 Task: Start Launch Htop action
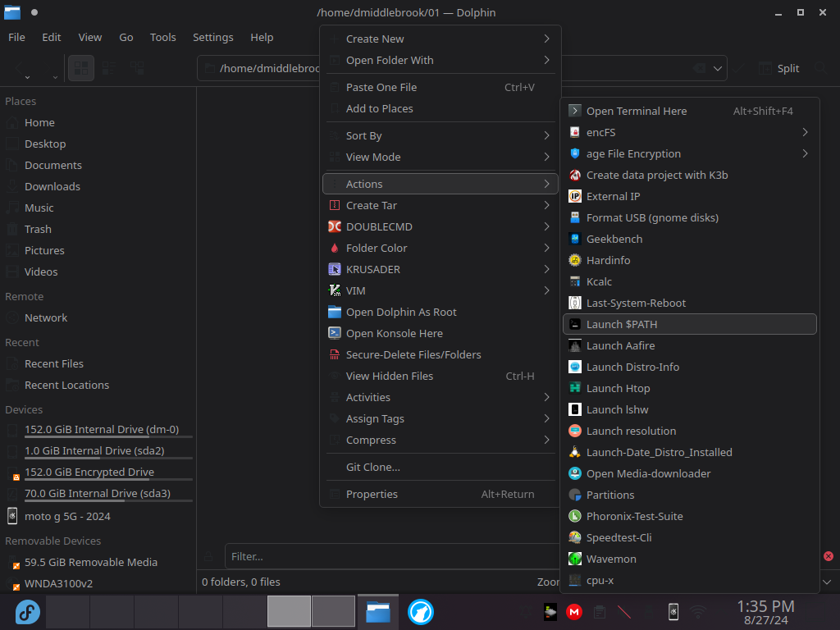pyautogui.click(x=689, y=388)
